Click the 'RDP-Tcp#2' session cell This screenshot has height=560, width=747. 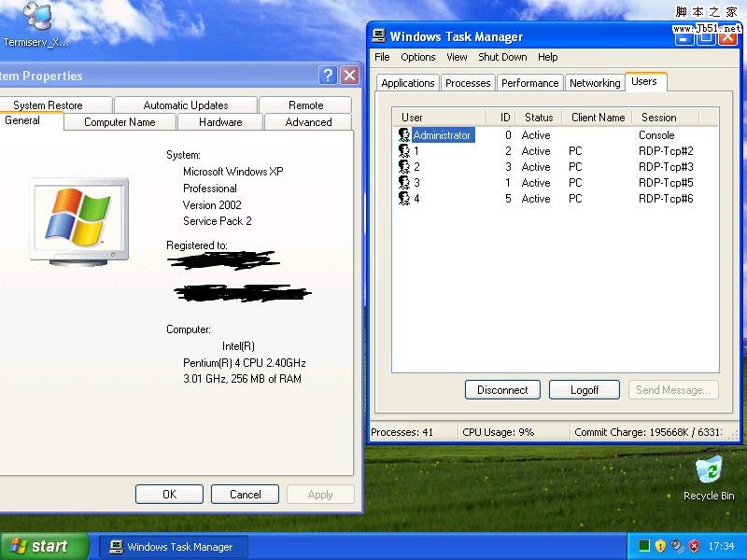click(x=666, y=151)
